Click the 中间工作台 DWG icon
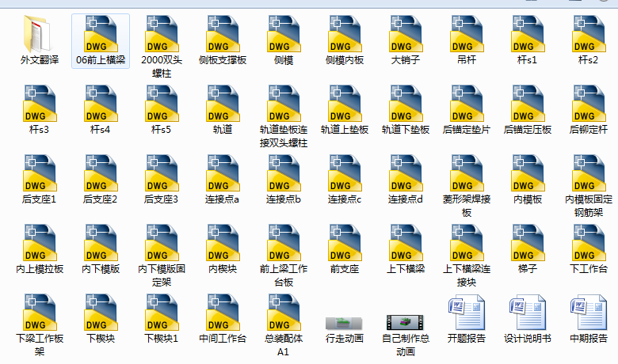The height and width of the screenshot is (364, 618). click(x=223, y=313)
